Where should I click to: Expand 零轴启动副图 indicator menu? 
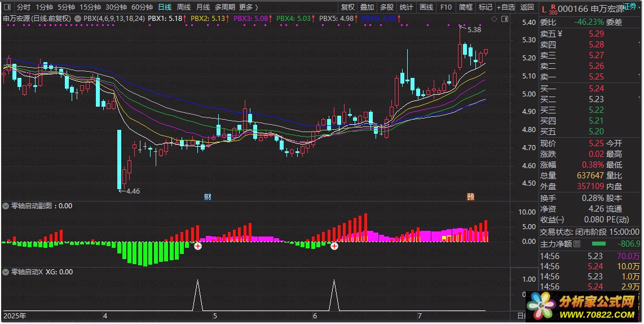pyautogui.click(x=6, y=206)
